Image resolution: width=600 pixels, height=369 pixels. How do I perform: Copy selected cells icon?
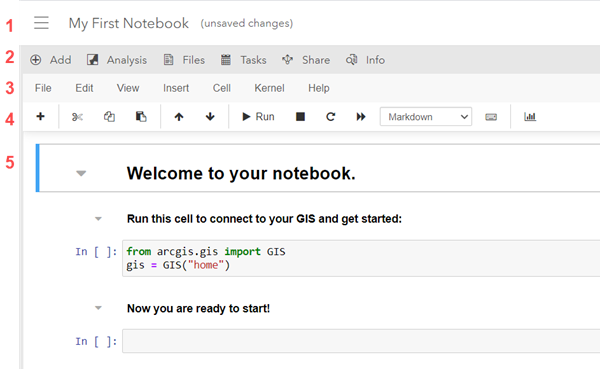coord(109,116)
